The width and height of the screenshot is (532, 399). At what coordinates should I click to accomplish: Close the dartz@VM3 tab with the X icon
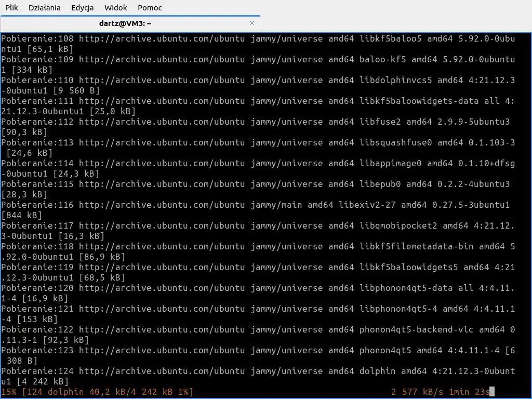point(252,23)
